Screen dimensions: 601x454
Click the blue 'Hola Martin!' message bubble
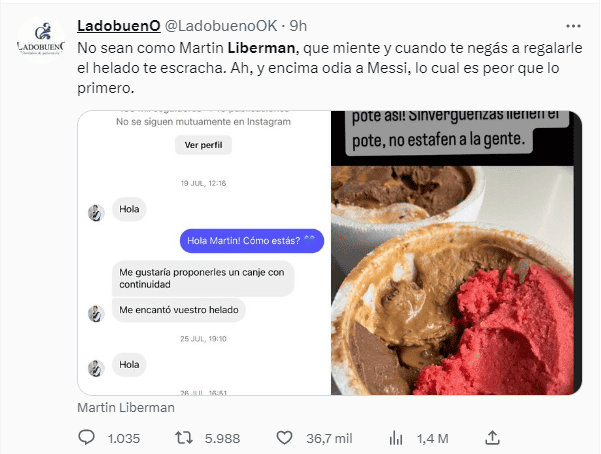click(252, 241)
